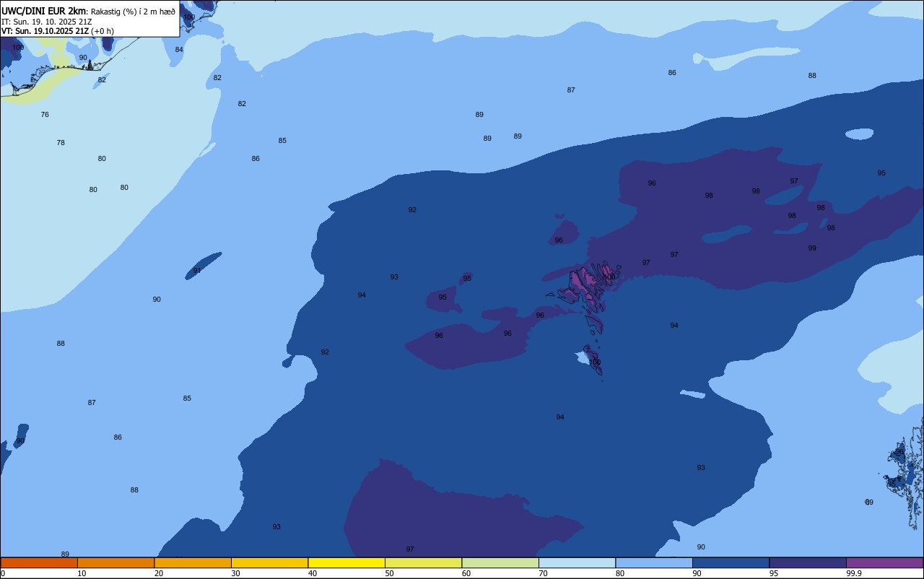The width and height of the screenshot is (924, 579).
Task: Select the orange 10–20 legend color segment
Action: [115, 562]
